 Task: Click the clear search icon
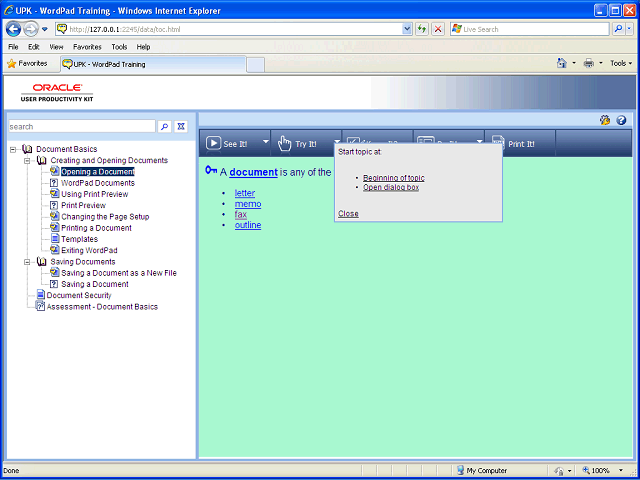coord(181,127)
